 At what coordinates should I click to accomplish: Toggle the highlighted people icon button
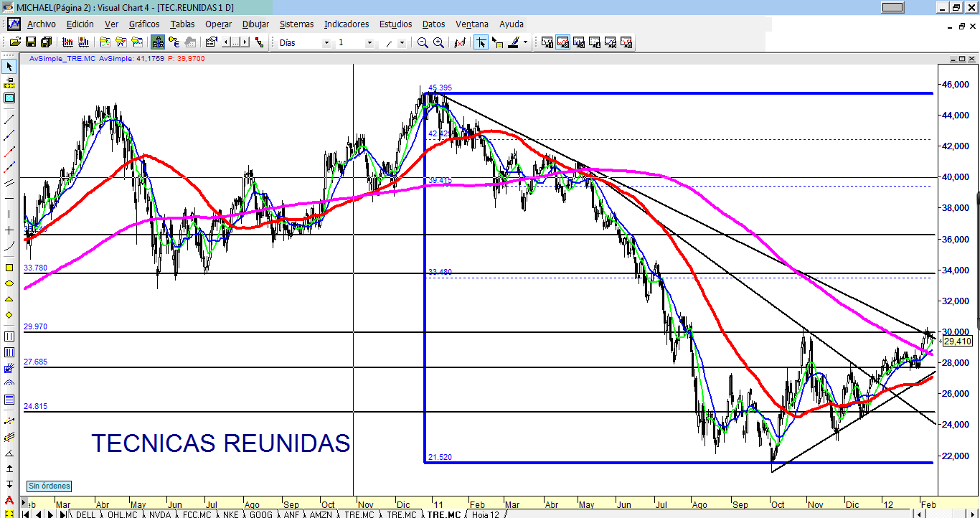point(158,42)
